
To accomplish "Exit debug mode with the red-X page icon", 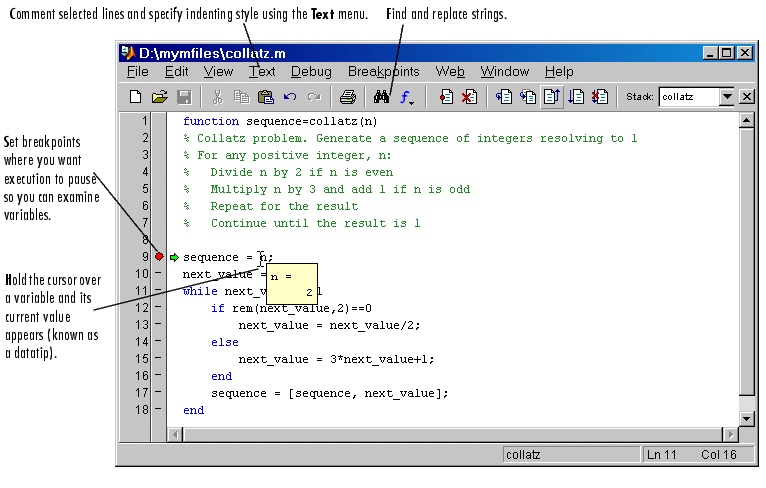I will point(600,97).
